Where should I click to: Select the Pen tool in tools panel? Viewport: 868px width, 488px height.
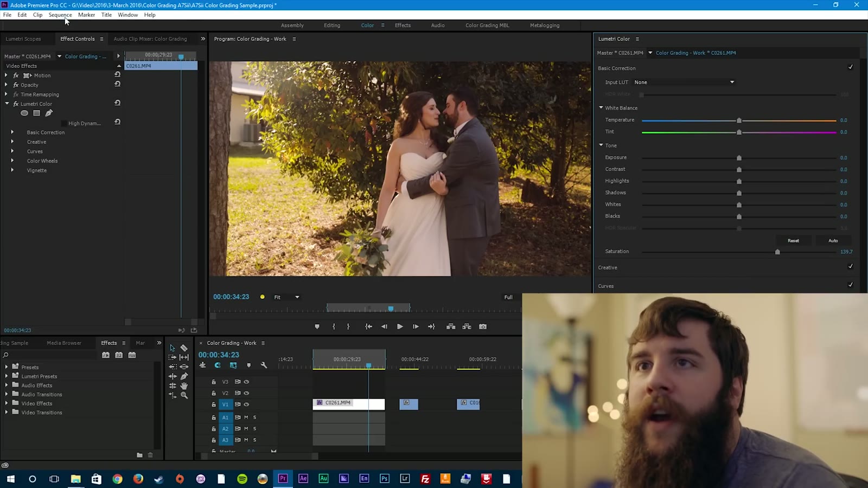[x=184, y=376]
